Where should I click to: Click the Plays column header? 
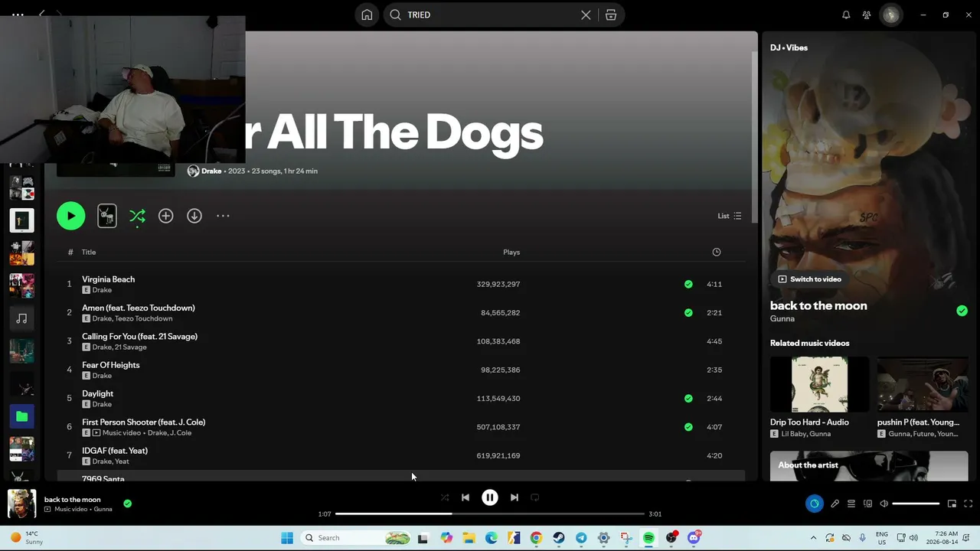point(511,252)
